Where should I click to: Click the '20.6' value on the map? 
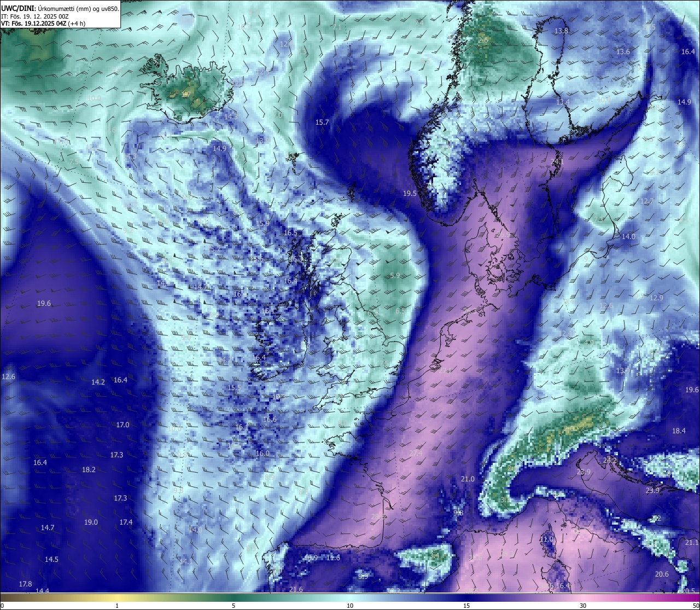tap(662, 574)
